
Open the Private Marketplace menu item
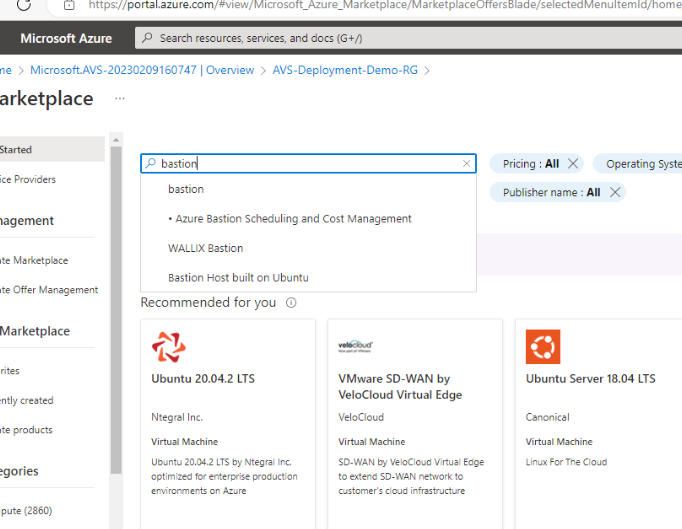pos(34,260)
